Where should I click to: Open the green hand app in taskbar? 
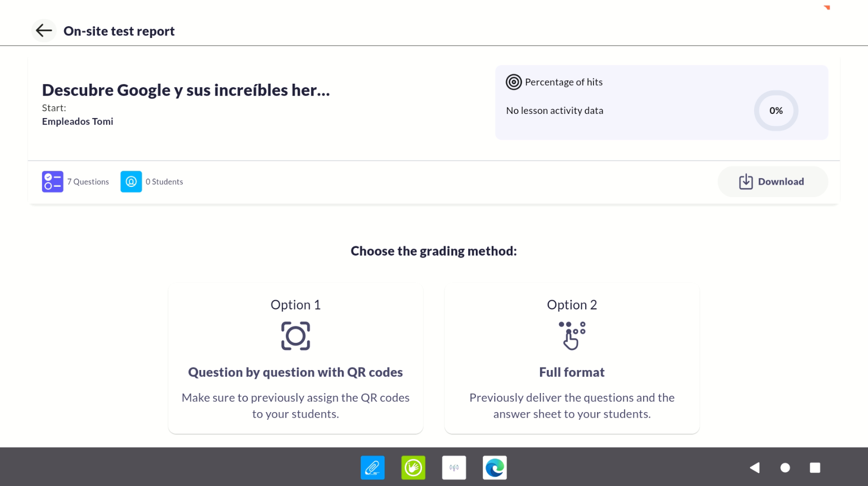(x=413, y=468)
